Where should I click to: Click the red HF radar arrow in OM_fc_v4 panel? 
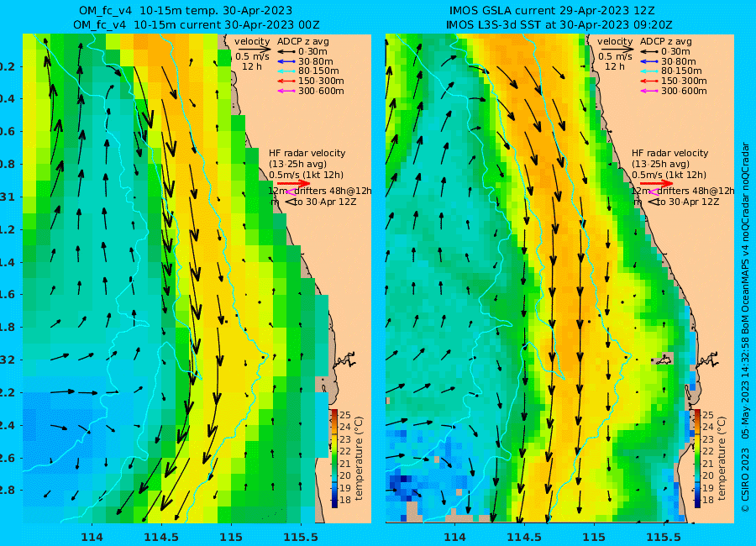[x=293, y=183]
